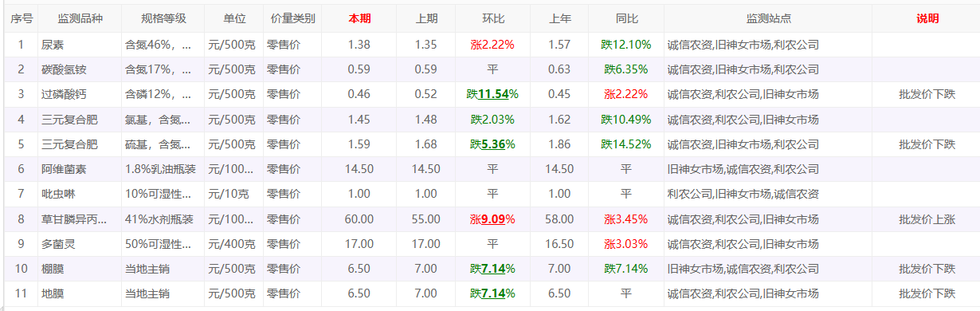
Task: Click the 涨2.22% 环比 value for 尿素
Action: (493, 45)
